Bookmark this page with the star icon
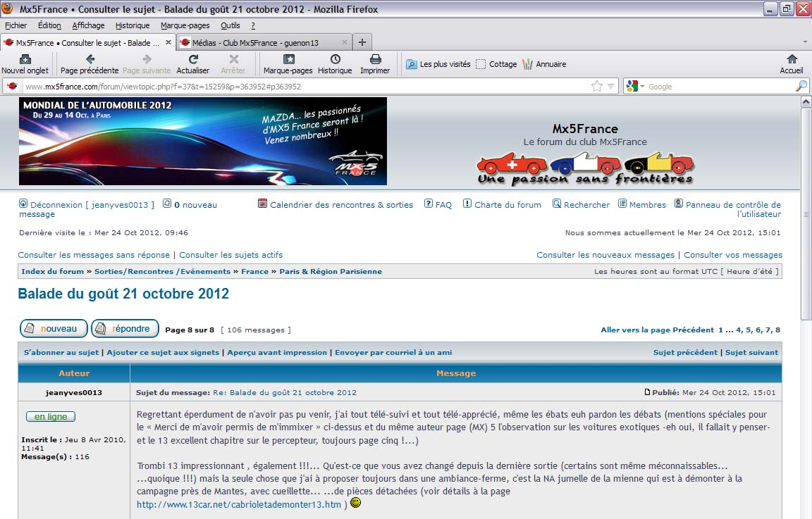 pyautogui.click(x=596, y=87)
